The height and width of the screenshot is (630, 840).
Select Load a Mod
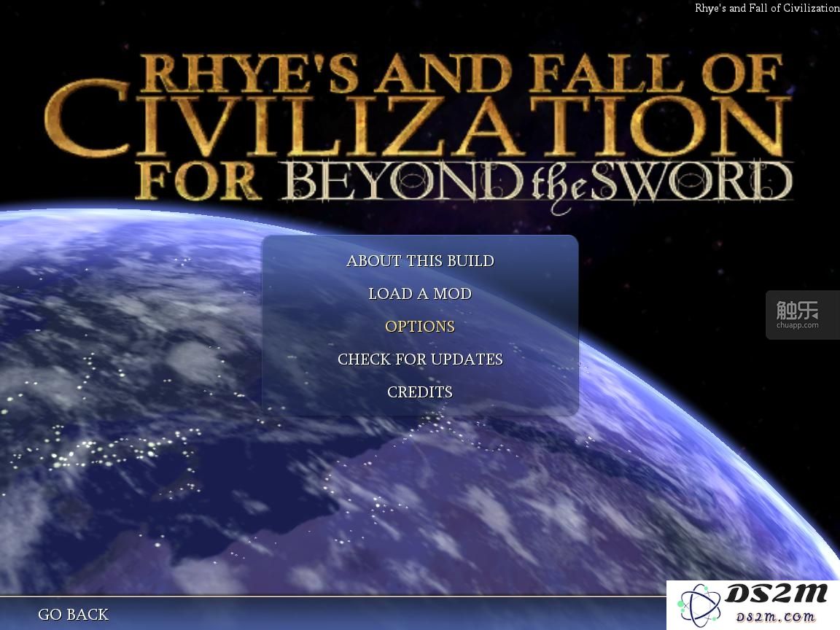point(420,294)
